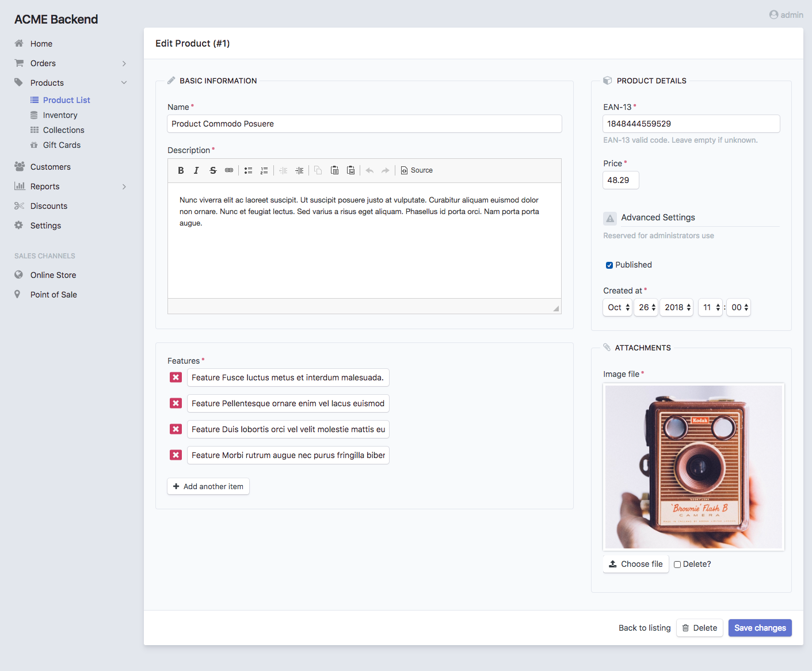Image resolution: width=812 pixels, height=671 pixels.
Task: Insert bulleted list in description
Action: [248, 170]
